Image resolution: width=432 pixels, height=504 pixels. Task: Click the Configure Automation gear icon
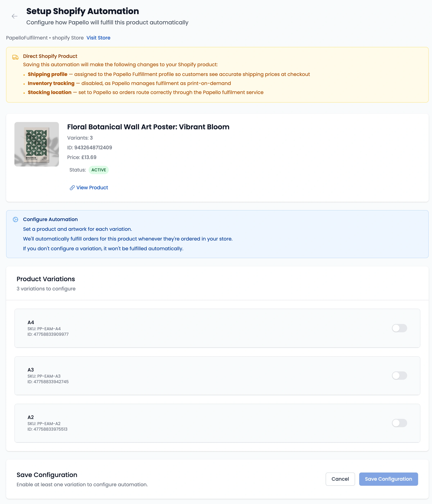point(15,219)
